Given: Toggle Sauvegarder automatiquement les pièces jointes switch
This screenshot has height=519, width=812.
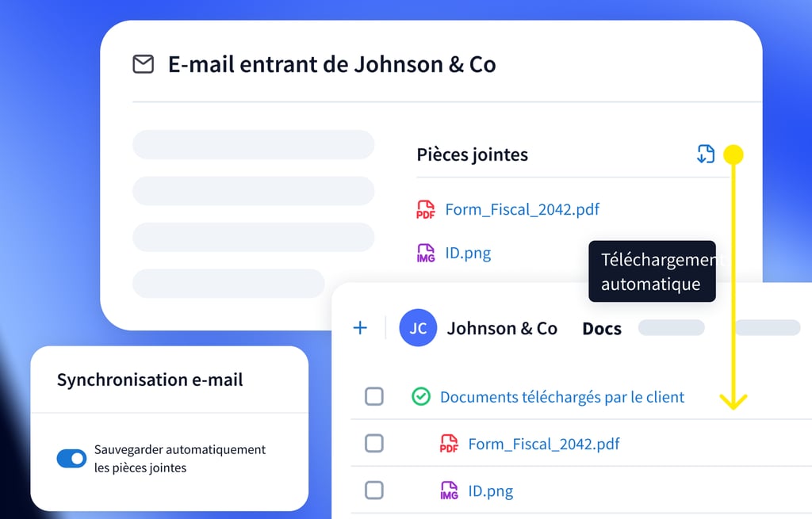Looking at the screenshot, I should 71,458.
